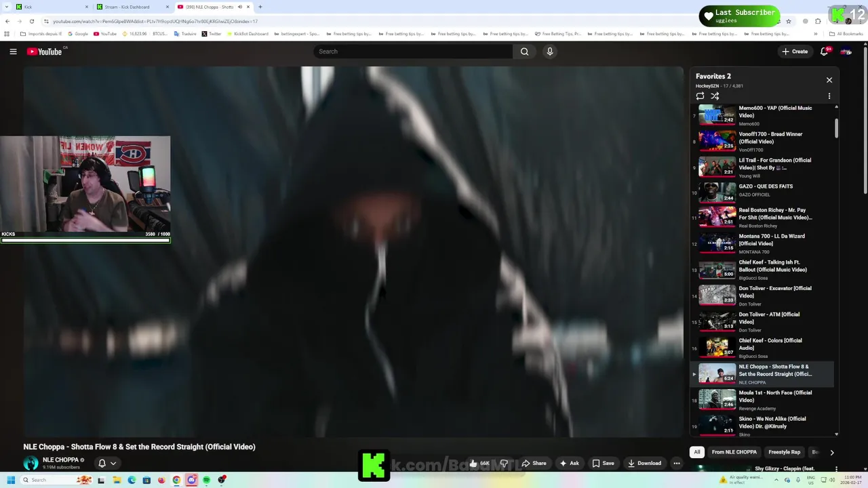Select the All filter chip
This screenshot has width=868, height=488.
pyautogui.click(x=696, y=452)
